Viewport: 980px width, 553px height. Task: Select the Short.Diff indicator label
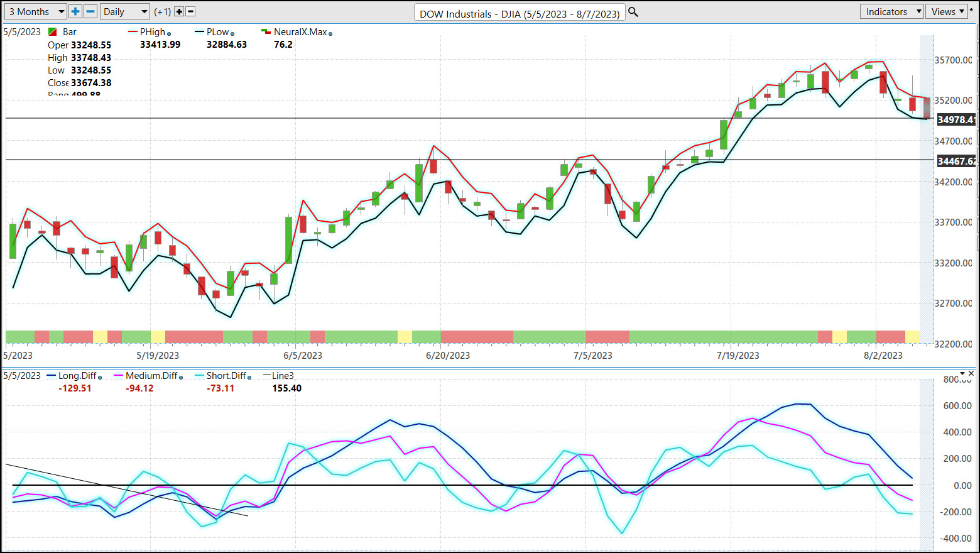[x=226, y=376]
